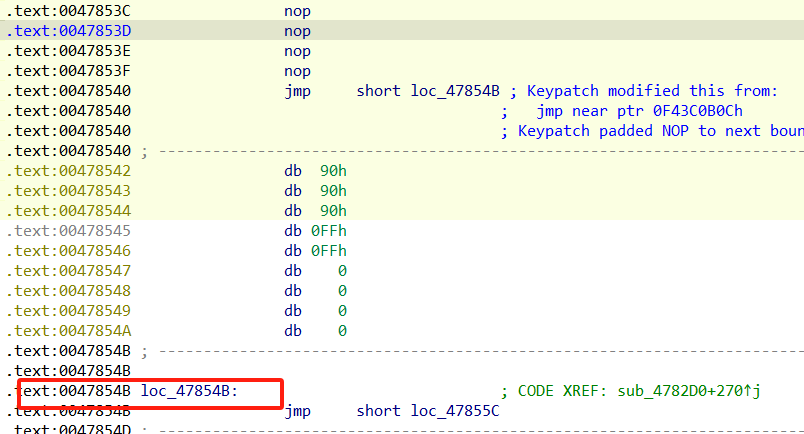This screenshot has height=434, width=804.
Task: Select the db 0FFh byte at 00478545
Action: pyautogui.click(x=316, y=231)
